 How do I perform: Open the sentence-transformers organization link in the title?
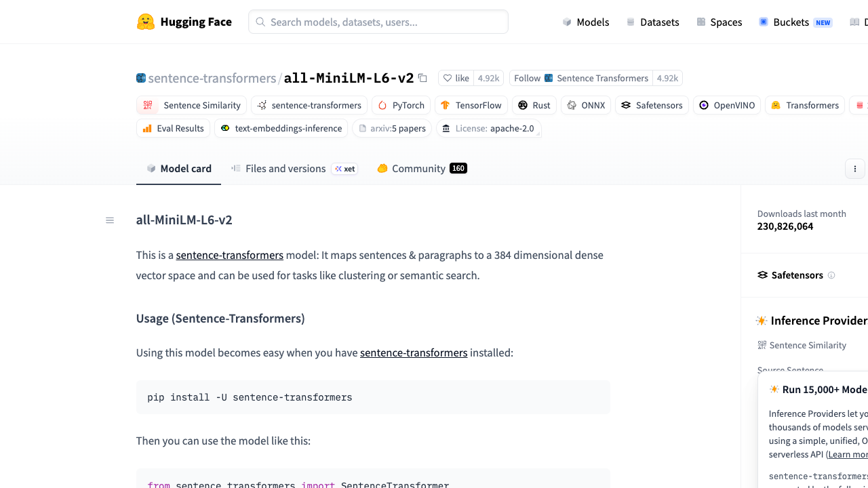[x=212, y=78]
